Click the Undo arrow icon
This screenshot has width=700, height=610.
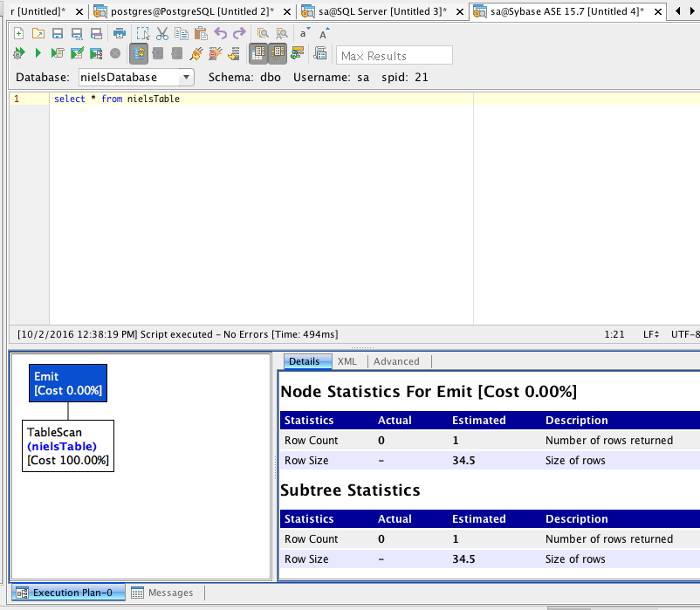220,33
